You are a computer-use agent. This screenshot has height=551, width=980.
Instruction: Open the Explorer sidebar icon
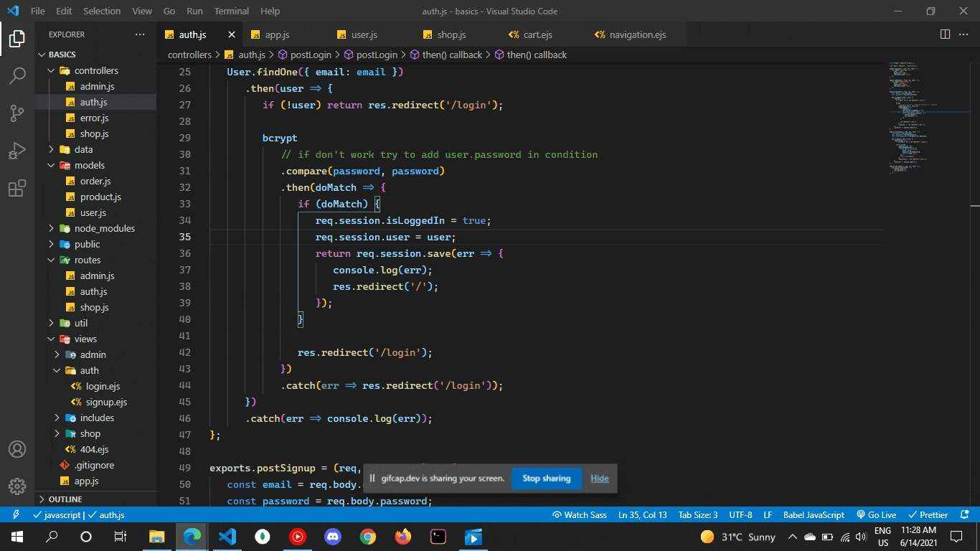[x=17, y=40]
